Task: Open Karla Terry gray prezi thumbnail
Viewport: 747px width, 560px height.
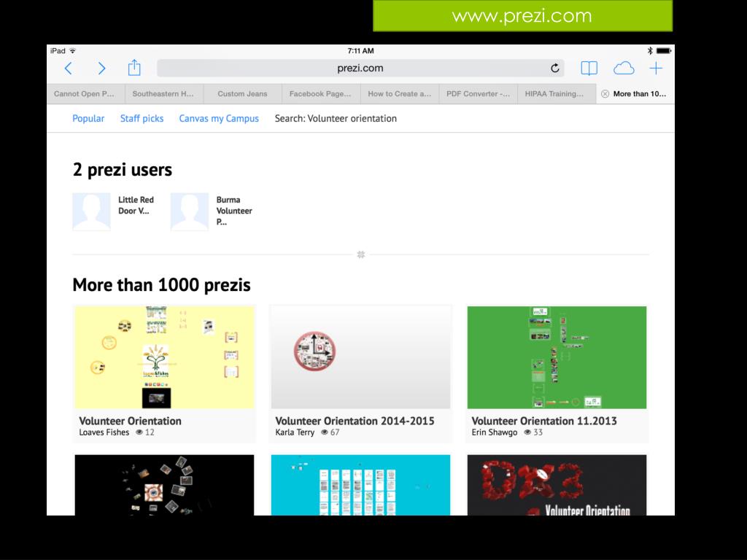Action: pyautogui.click(x=360, y=357)
